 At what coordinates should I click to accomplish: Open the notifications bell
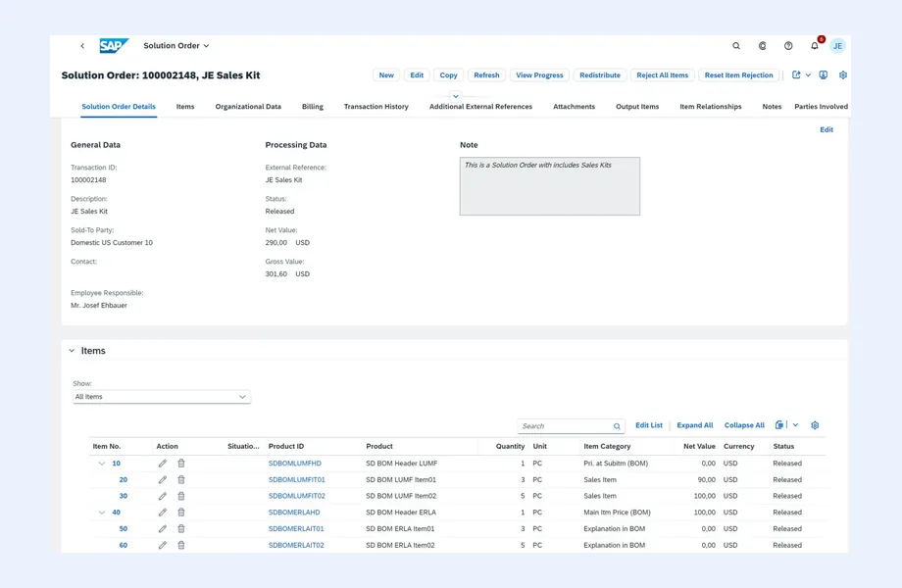pos(815,45)
